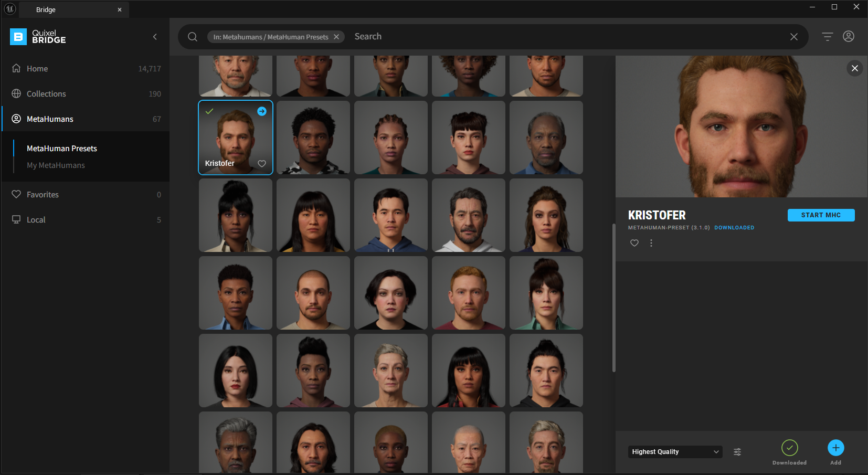Select the bearded man in white hoodie thumbnail
Viewport: 868px width, 475px height.
point(469,215)
